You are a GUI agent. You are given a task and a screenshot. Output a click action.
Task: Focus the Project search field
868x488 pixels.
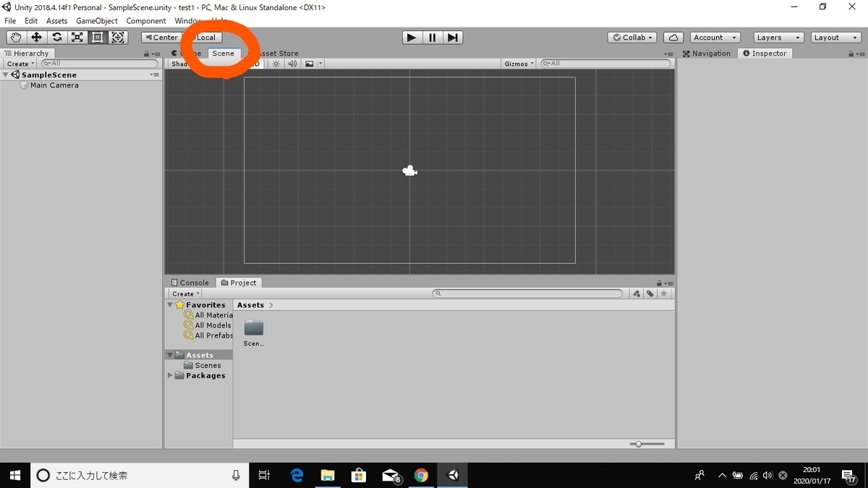(x=527, y=294)
